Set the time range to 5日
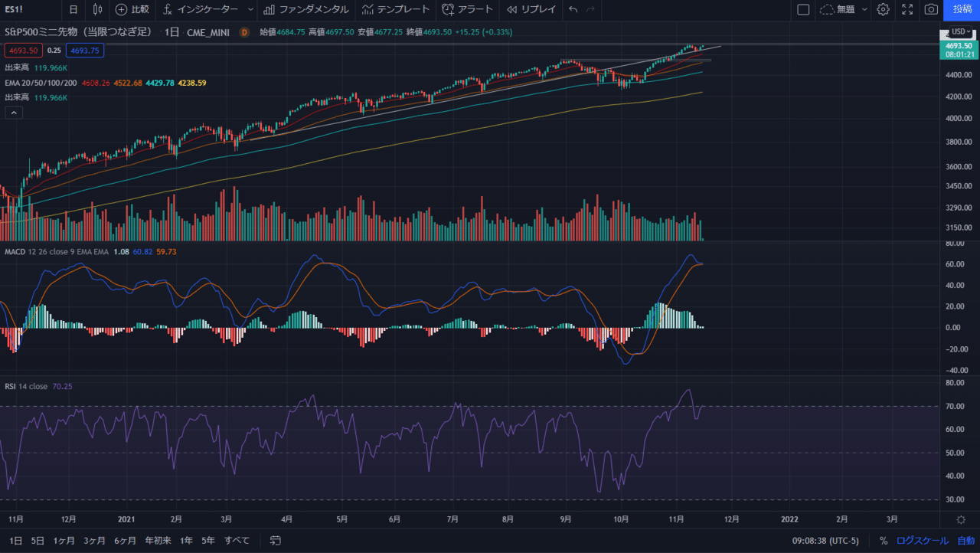Screen dimensions: 980x553 coord(38,540)
